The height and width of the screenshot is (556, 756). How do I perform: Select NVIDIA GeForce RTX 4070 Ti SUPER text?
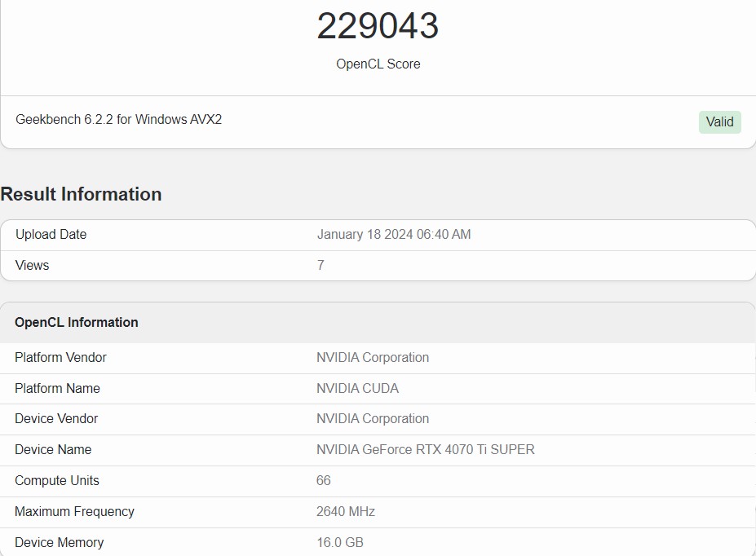pos(425,449)
